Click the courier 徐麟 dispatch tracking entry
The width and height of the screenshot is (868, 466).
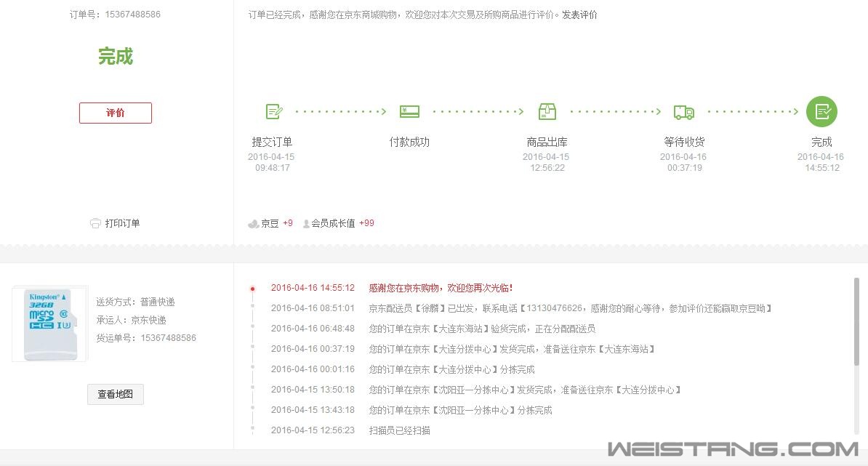pos(570,308)
